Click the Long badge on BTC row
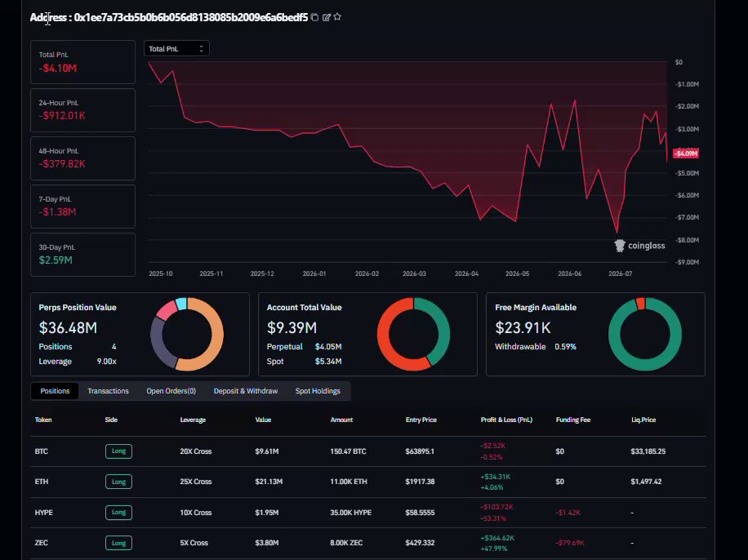This screenshot has height=560, width=748. (x=118, y=451)
